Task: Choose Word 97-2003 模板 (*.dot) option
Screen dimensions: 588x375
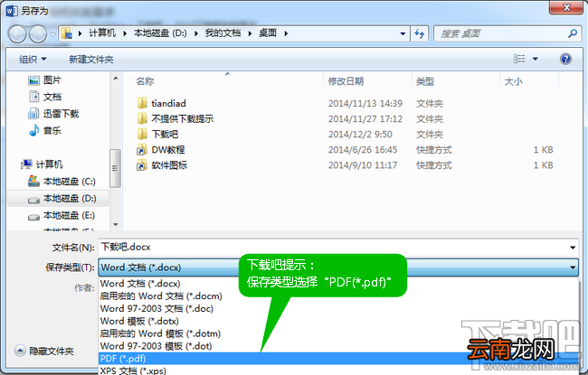Action: coord(156,346)
